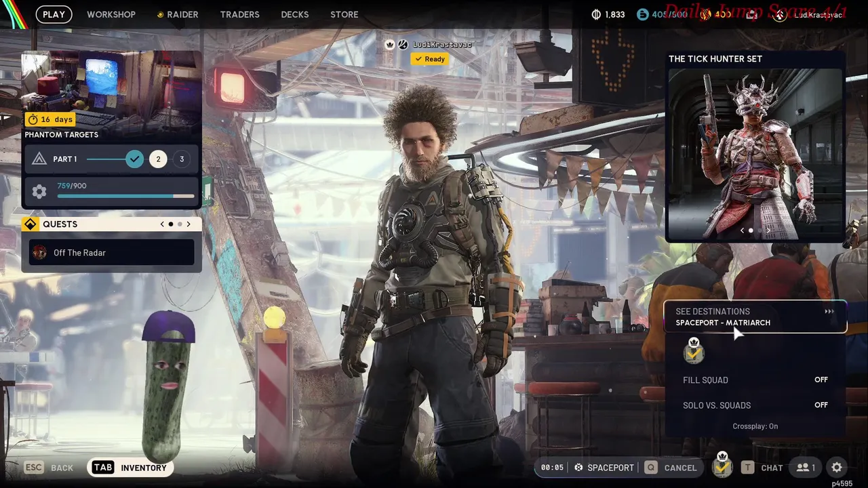
Task: Click the triple arrow on See Destinations
Action: pos(829,312)
